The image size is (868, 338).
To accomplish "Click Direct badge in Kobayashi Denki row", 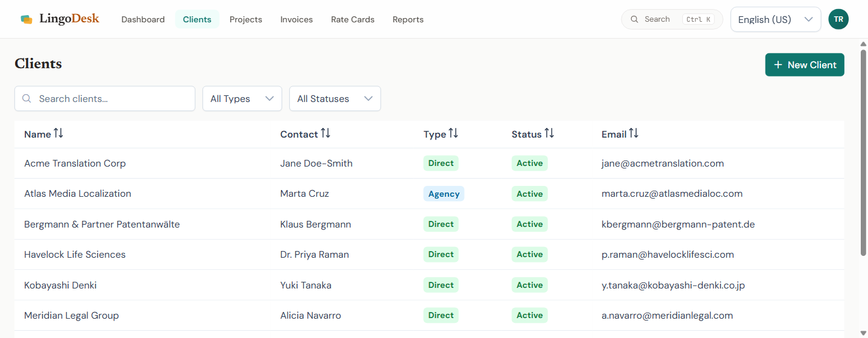I will (x=441, y=285).
